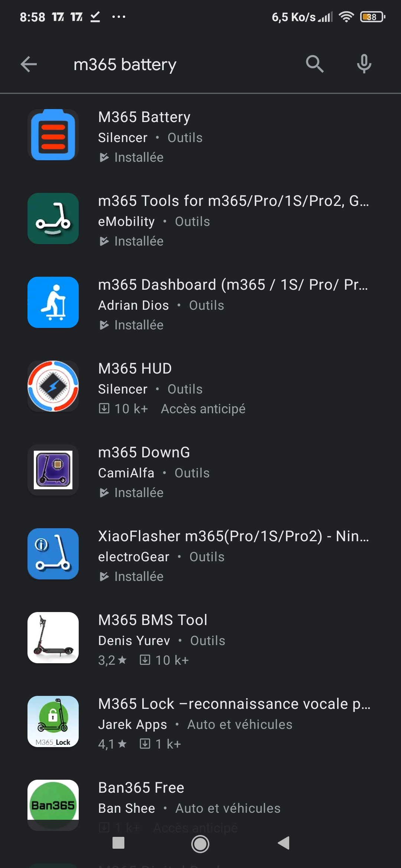Open the M365 BMS Tool result title

(153, 620)
